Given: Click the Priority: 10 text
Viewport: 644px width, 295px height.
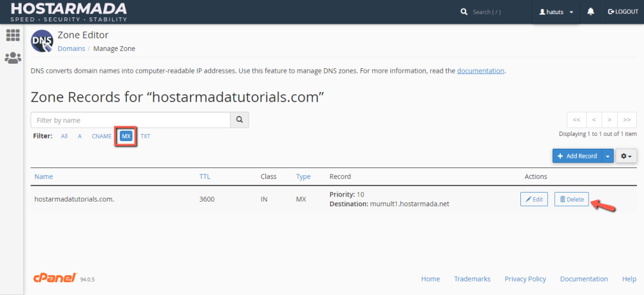Looking at the screenshot, I should (346, 195).
